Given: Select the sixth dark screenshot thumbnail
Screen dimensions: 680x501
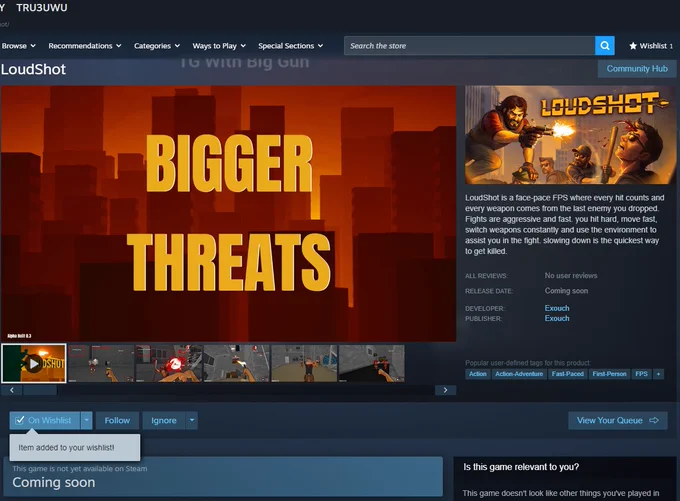Looking at the screenshot, I should 372,363.
